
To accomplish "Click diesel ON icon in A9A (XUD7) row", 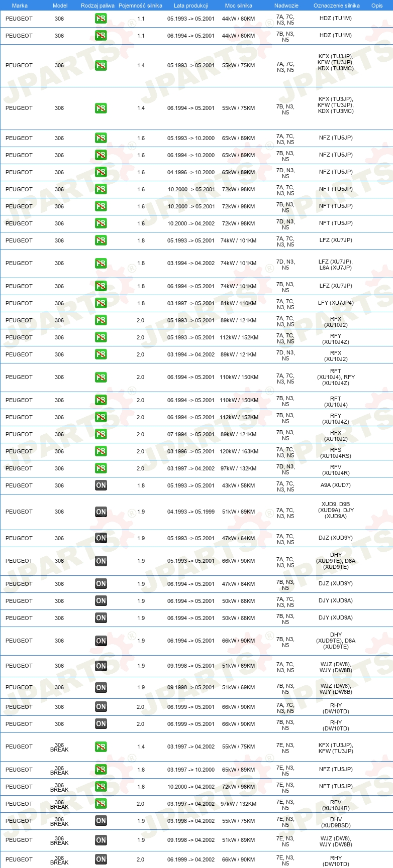I will pyautogui.click(x=101, y=485).
